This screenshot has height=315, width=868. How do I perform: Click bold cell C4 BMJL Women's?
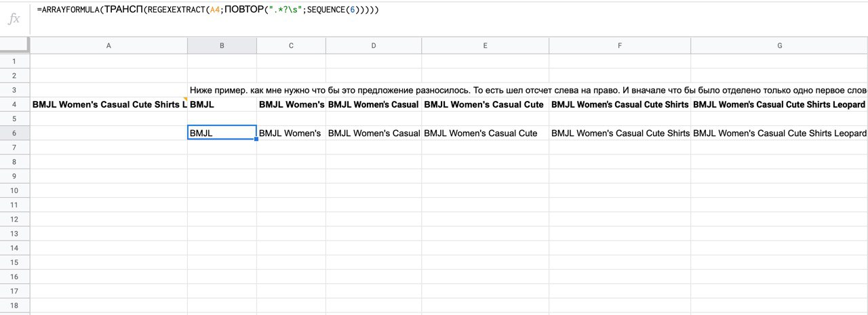(x=291, y=104)
